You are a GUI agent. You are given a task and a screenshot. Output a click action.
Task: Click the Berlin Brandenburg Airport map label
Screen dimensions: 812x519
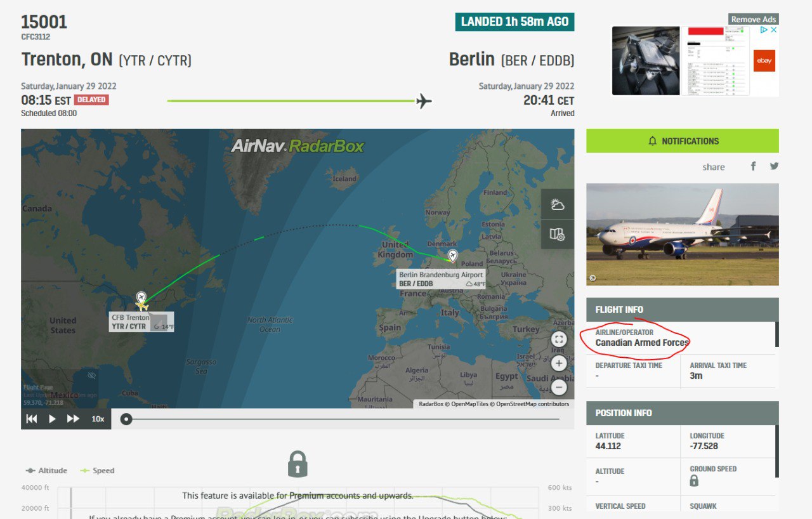coord(441,279)
